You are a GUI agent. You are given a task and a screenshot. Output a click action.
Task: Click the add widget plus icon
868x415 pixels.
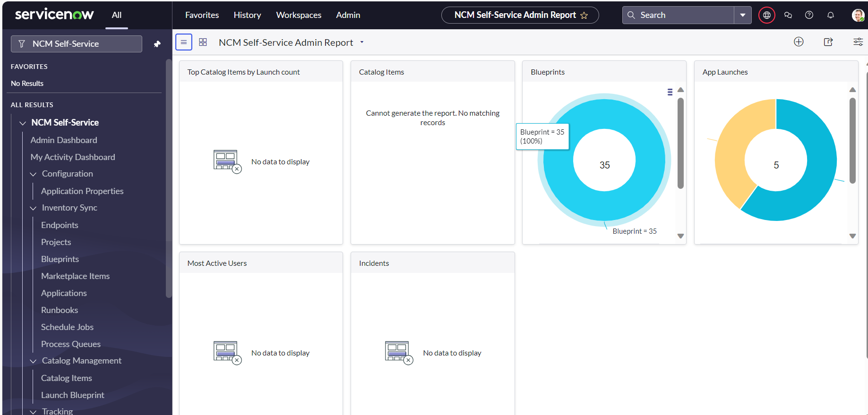pos(799,42)
